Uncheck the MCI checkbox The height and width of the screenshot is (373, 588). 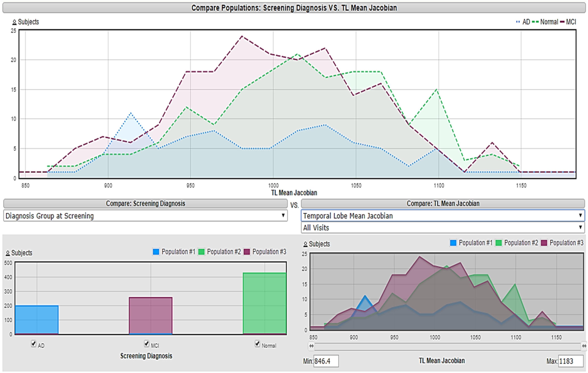147,344
